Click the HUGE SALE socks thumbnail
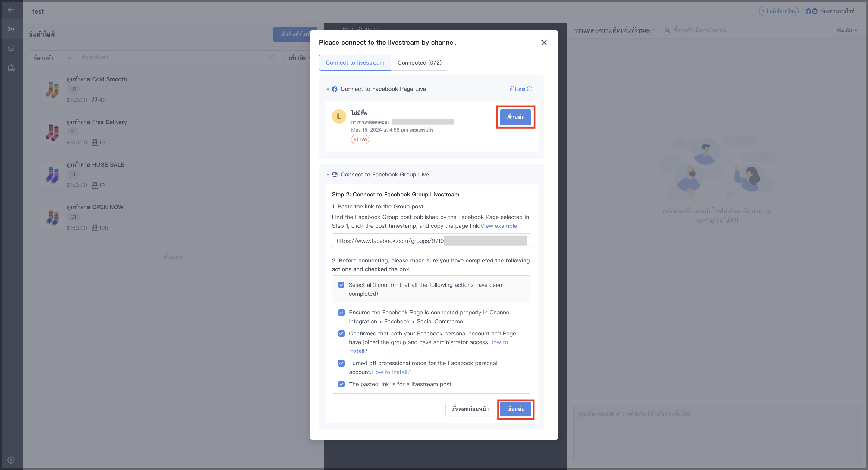868x470 pixels. (x=52, y=175)
